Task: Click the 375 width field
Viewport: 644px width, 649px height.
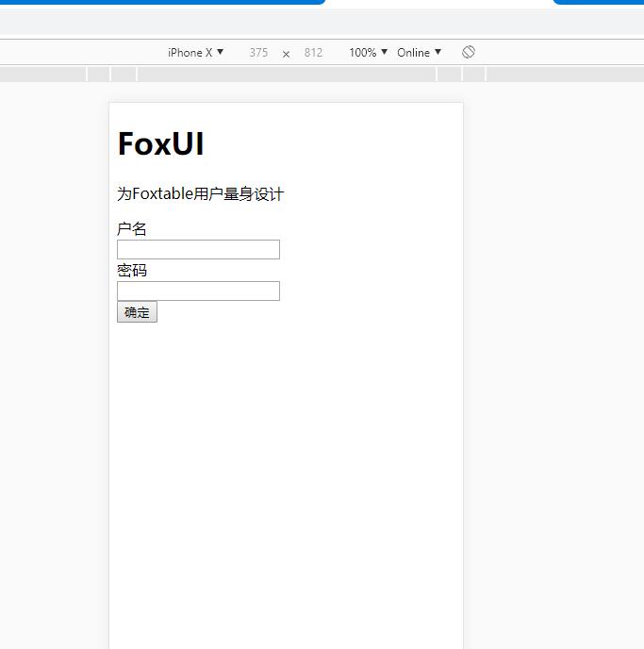Action: [x=258, y=53]
